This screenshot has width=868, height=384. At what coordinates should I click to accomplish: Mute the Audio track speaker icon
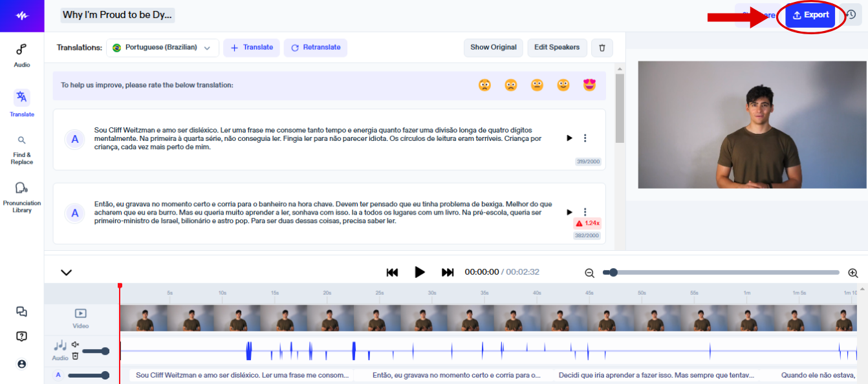click(75, 345)
